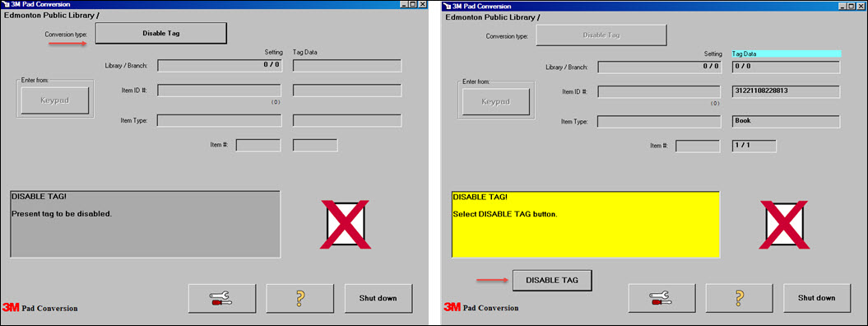
Task: Click Setting column header in right window
Action: coord(713,54)
